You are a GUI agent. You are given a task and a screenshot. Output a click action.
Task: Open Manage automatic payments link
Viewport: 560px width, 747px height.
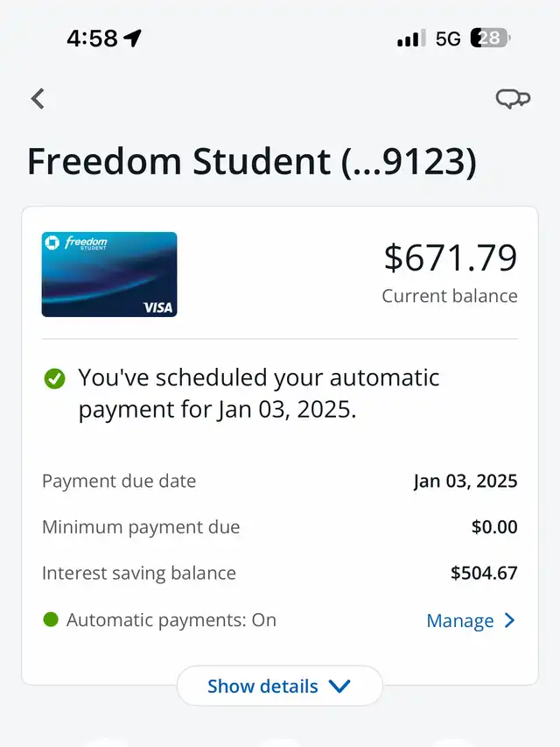[460, 621]
